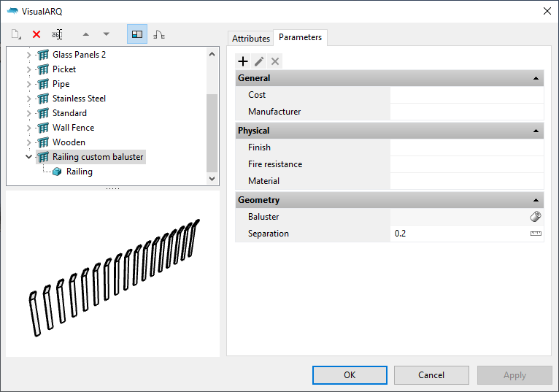This screenshot has width=559, height=392.
Task: Select the Wall Fence style
Action: (x=73, y=128)
